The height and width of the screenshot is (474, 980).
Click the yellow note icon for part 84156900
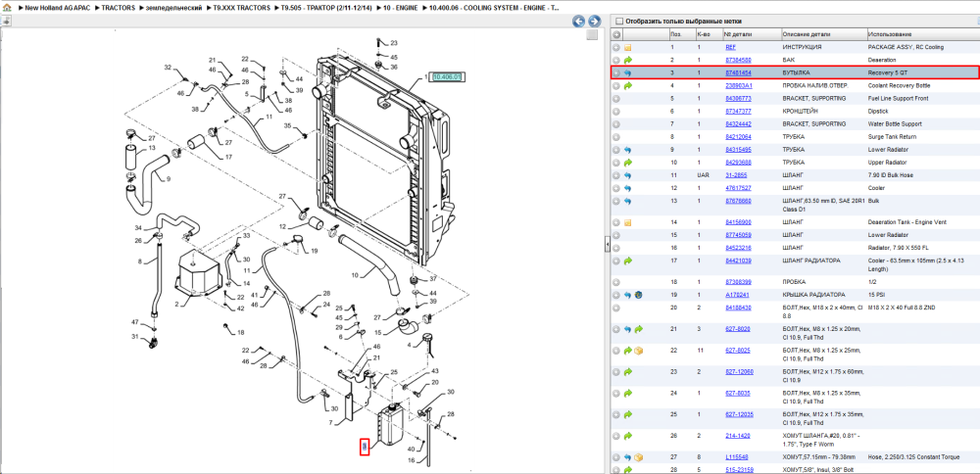pos(628,222)
